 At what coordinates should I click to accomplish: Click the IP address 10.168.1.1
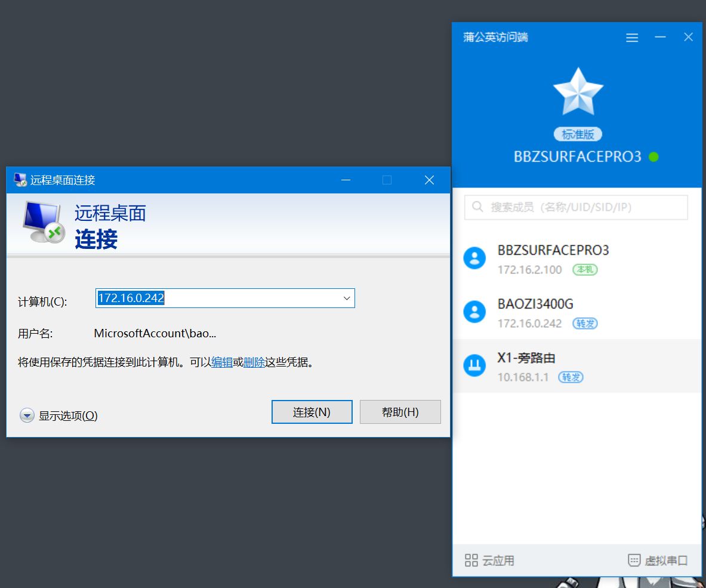[x=523, y=377]
